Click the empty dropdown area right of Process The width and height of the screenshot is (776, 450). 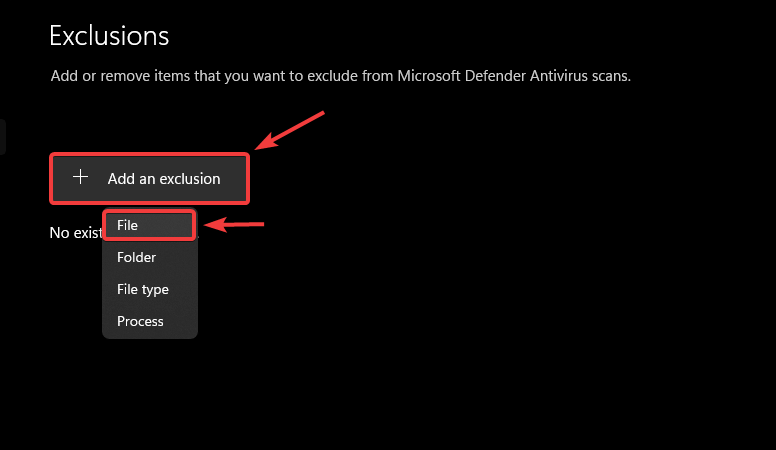coord(180,321)
